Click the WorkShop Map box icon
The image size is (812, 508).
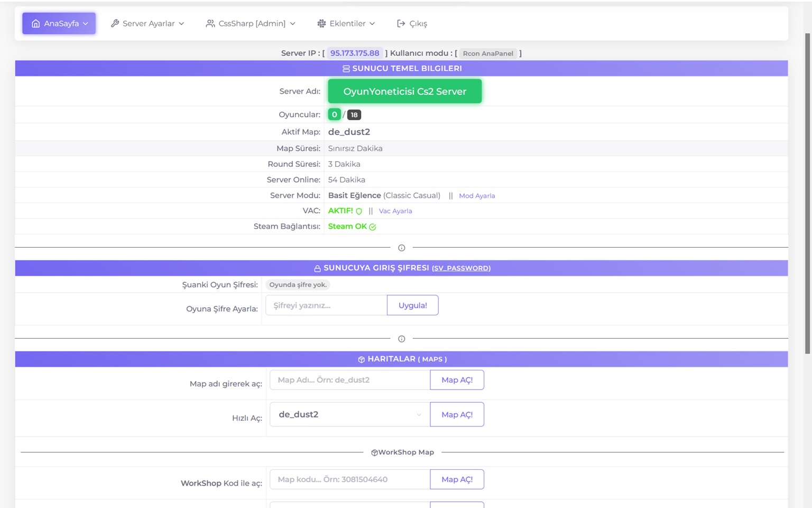374,452
